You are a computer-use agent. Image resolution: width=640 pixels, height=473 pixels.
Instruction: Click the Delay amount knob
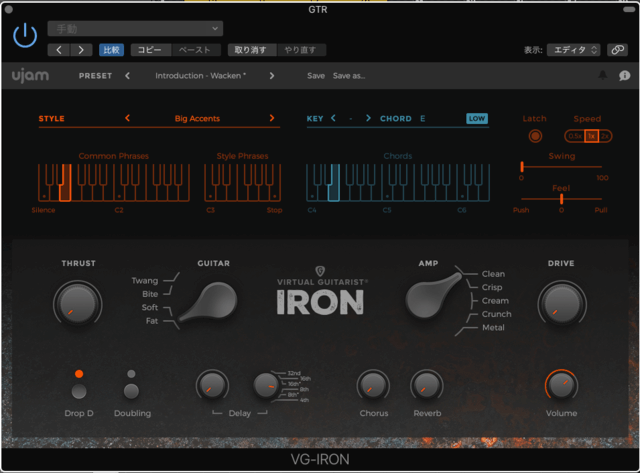coord(212,385)
